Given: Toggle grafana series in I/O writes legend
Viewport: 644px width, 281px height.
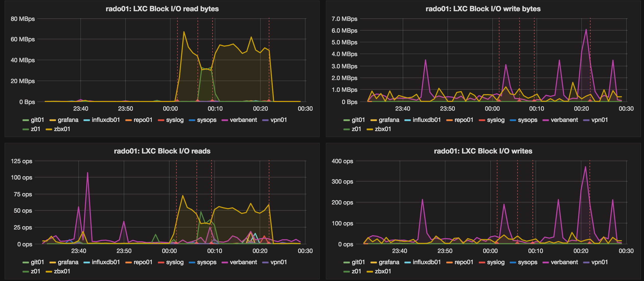Looking at the screenshot, I should pyautogui.click(x=389, y=262).
